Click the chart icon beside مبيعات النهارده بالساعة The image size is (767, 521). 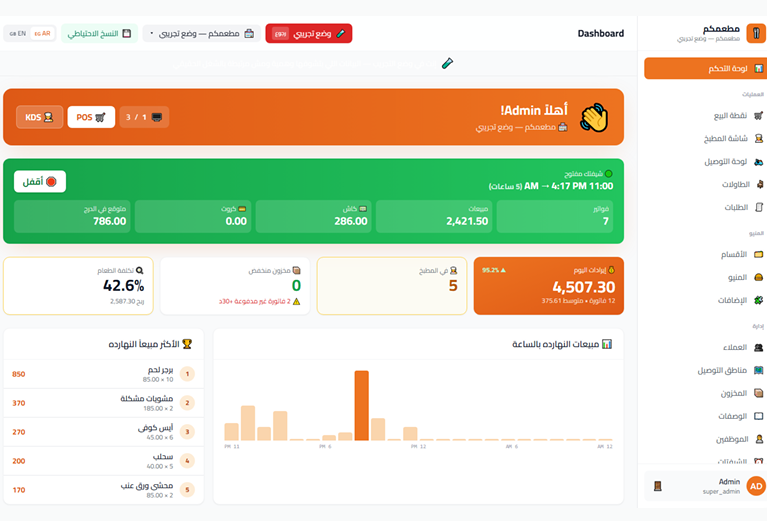pos(607,344)
